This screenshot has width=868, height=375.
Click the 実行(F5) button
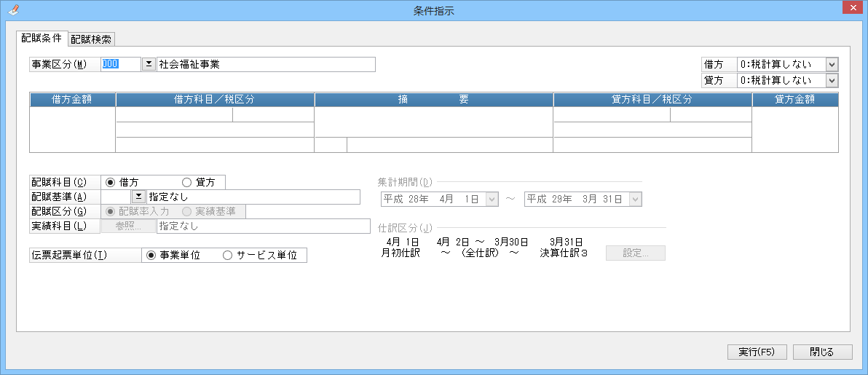pyautogui.click(x=757, y=352)
